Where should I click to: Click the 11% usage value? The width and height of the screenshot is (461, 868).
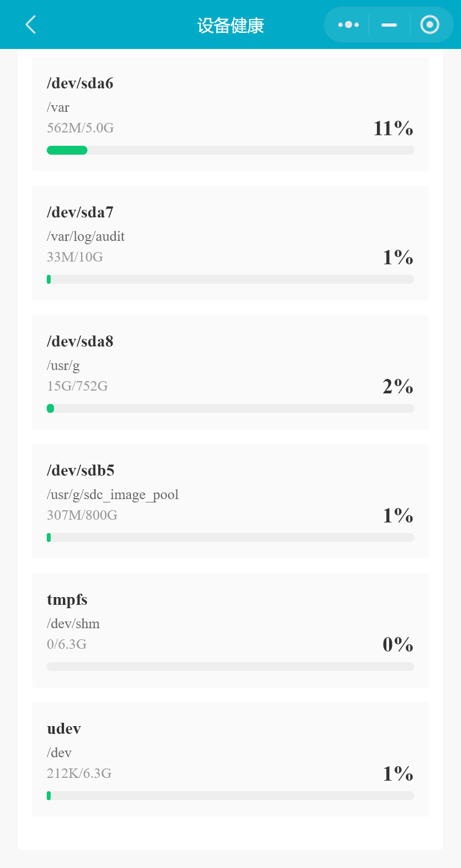tap(393, 129)
